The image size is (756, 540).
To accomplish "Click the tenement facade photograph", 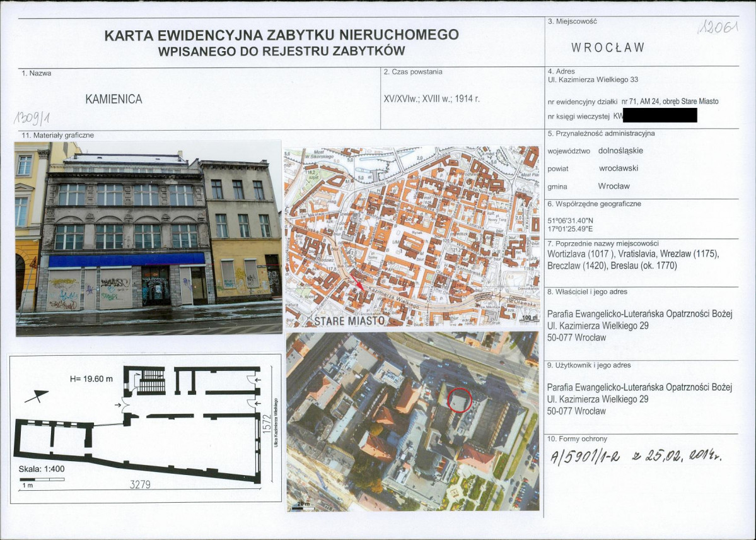I will 149,238.
